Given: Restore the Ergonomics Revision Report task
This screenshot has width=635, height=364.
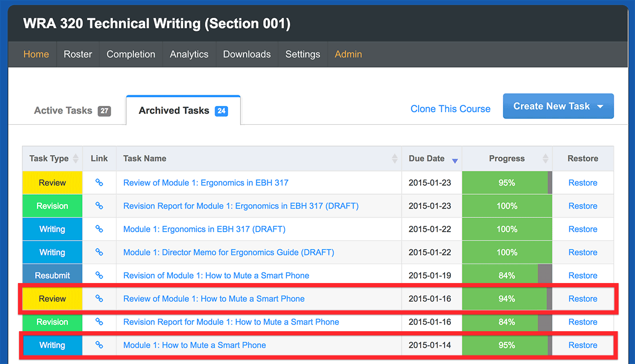Looking at the screenshot, I should coord(583,206).
